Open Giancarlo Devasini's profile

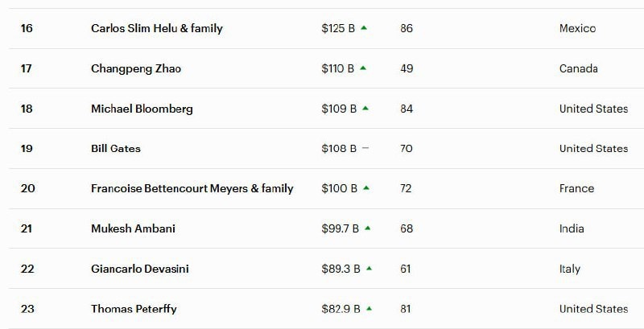(140, 269)
